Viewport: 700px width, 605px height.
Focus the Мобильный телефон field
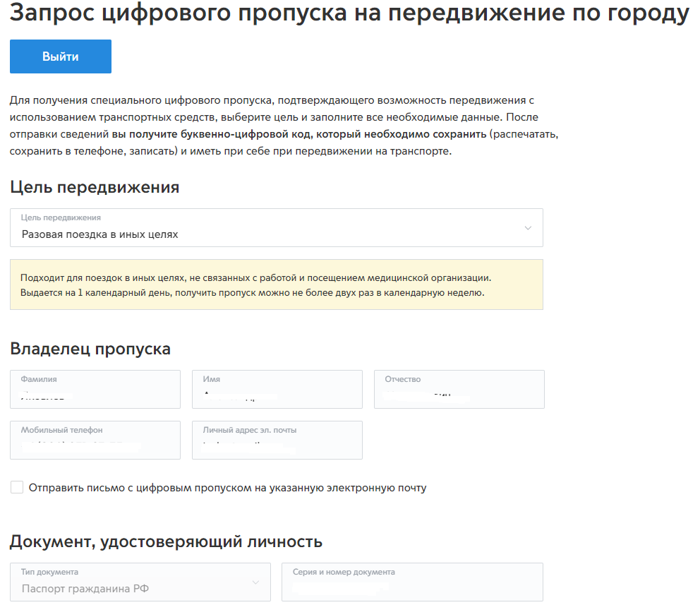[x=95, y=440]
